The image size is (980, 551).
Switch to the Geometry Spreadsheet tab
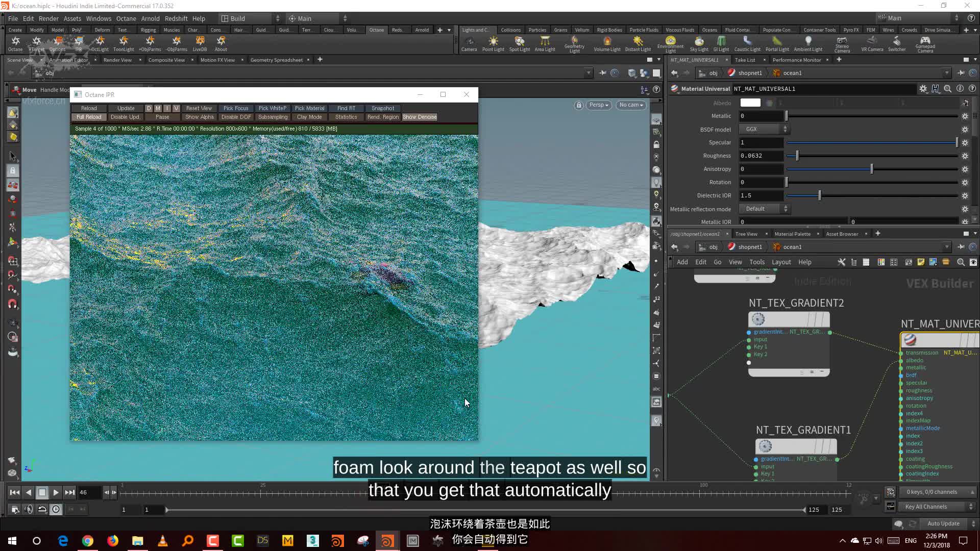(276, 60)
